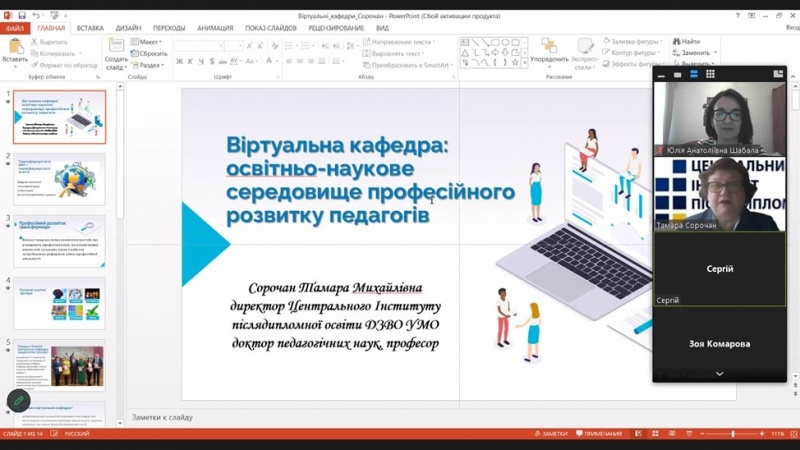
Task: Click the Undo arrow icon
Action: click(36, 16)
